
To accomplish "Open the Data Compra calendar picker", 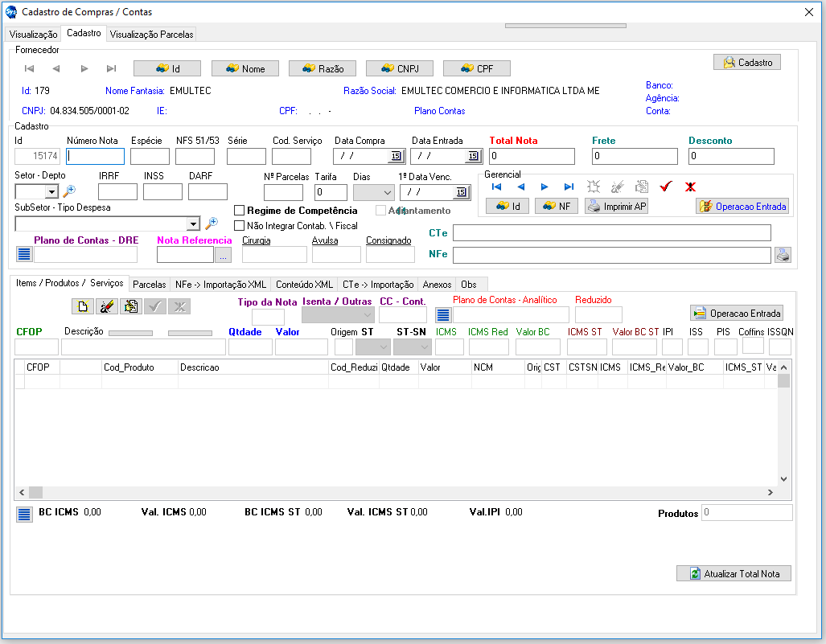I will pos(396,156).
